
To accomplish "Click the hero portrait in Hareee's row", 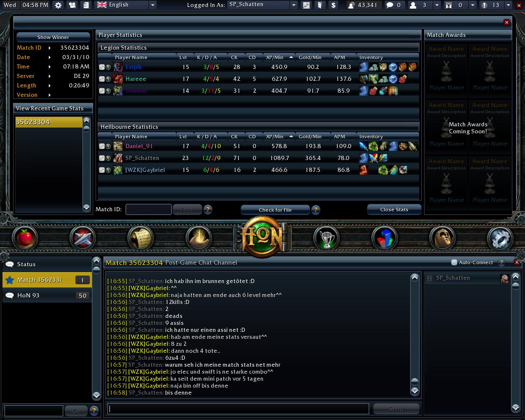I will pyautogui.click(x=118, y=79).
